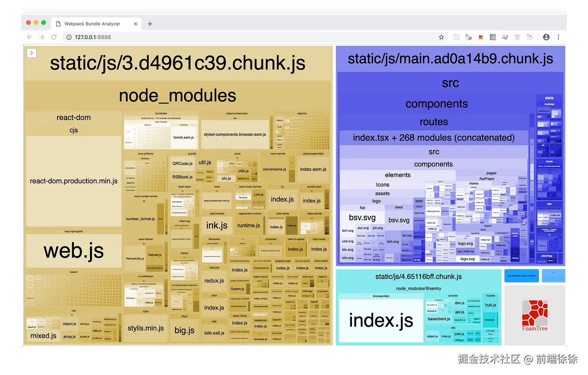
Task: Click the tslib.es6.js block
Action: (x=214, y=333)
